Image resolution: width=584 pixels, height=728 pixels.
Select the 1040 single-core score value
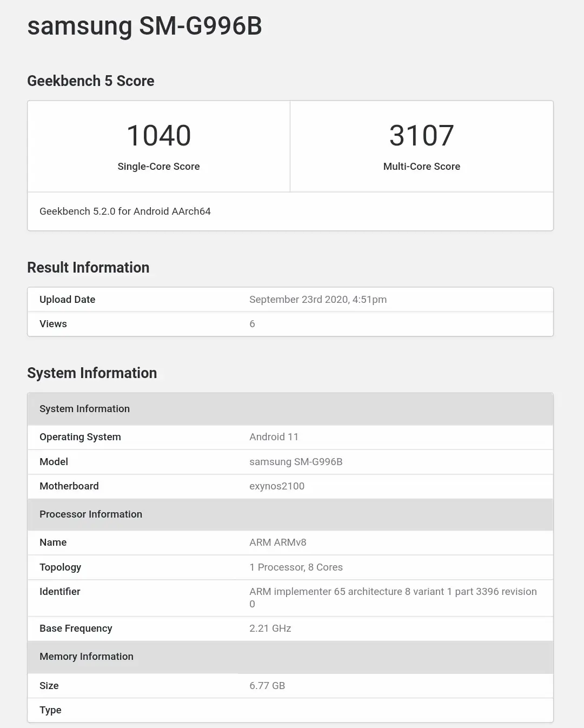(158, 135)
